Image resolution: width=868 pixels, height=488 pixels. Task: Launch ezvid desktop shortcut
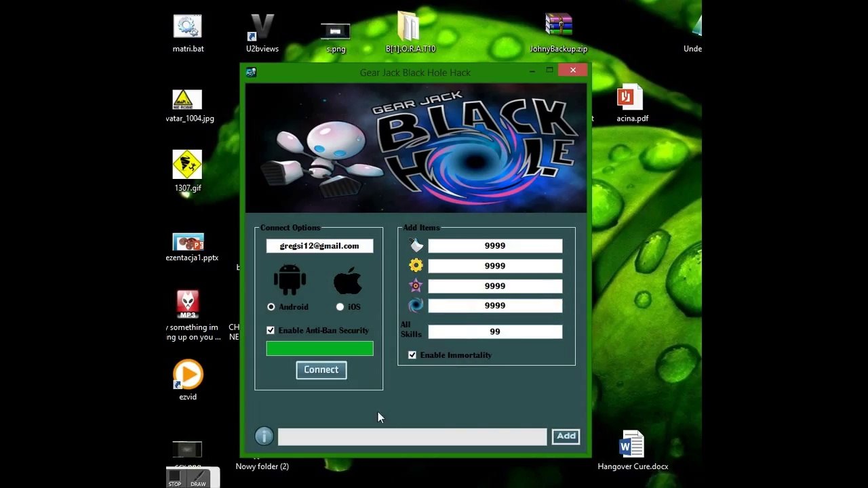point(188,380)
